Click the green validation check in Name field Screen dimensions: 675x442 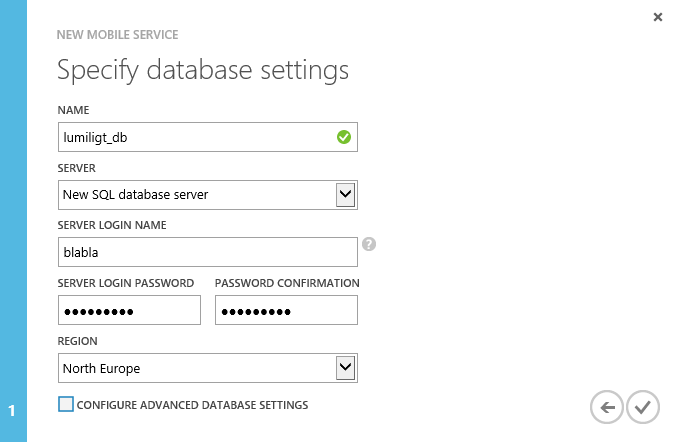[343, 137]
